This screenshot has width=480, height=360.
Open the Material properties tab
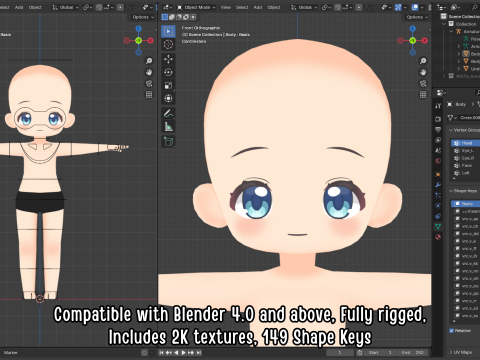coord(438,237)
